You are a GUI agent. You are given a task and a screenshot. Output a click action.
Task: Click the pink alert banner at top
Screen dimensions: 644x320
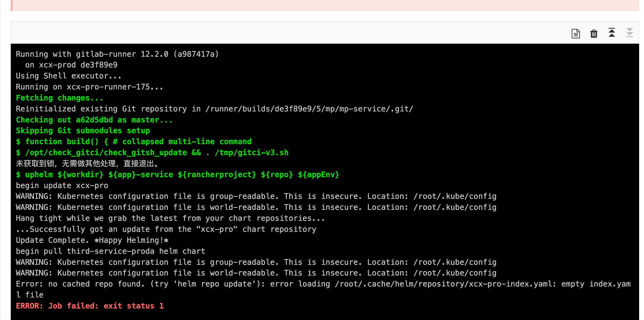(325, 5)
